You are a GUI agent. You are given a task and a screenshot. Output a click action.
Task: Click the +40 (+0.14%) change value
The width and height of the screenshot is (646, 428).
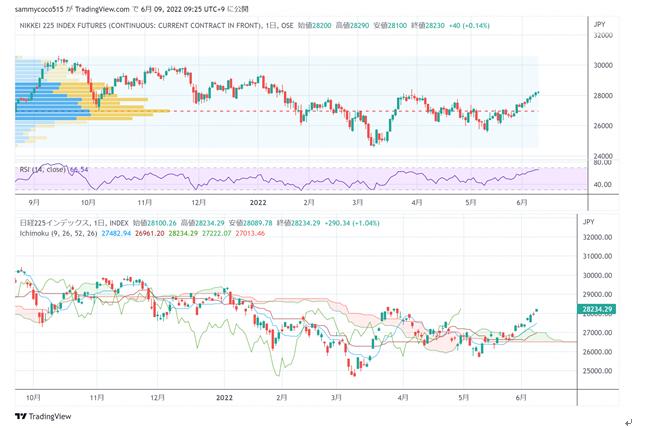pyautogui.click(x=469, y=26)
